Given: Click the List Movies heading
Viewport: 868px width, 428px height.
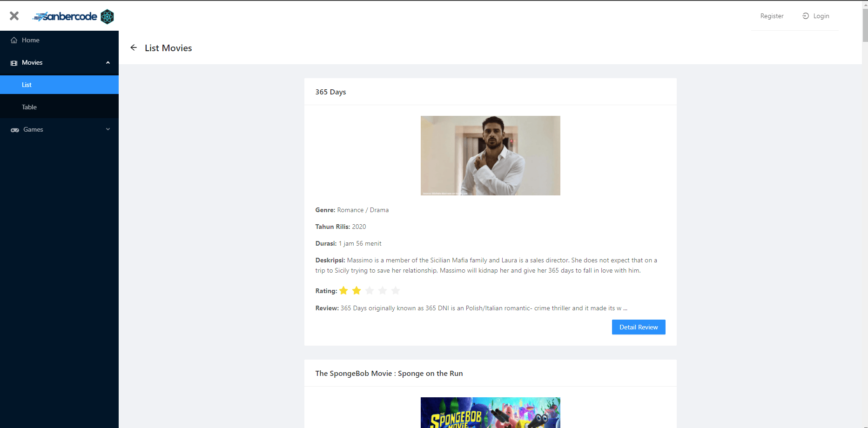Looking at the screenshot, I should point(168,48).
